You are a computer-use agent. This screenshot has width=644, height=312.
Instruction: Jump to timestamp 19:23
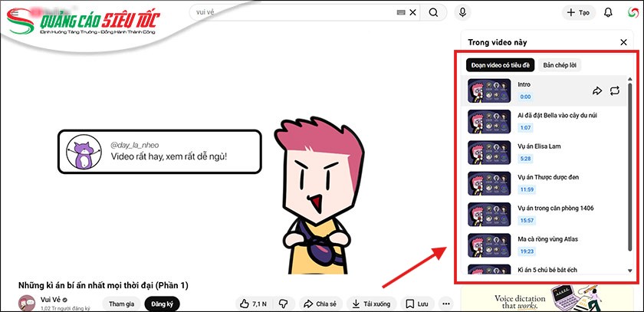point(527,251)
